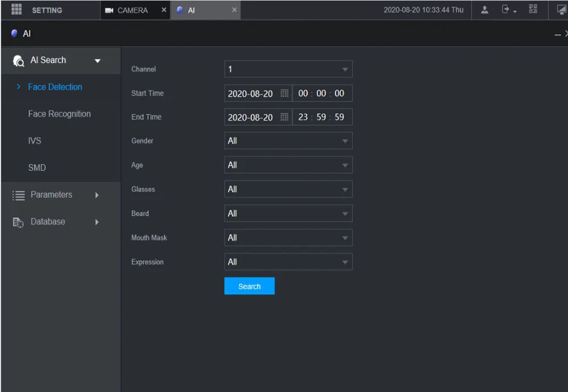Click the Mouth Mask label
The height and width of the screenshot is (392, 568).
pyautogui.click(x=149, y=238)
